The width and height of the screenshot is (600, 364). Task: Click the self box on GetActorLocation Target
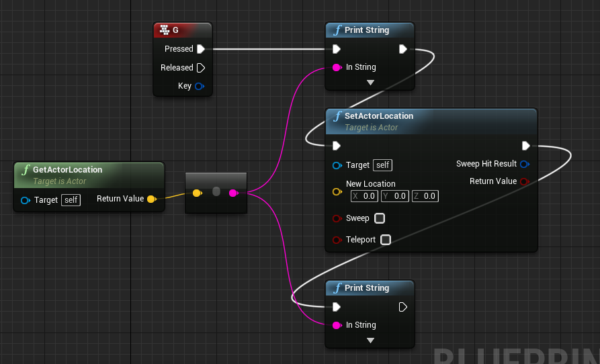tap(71, 200)
